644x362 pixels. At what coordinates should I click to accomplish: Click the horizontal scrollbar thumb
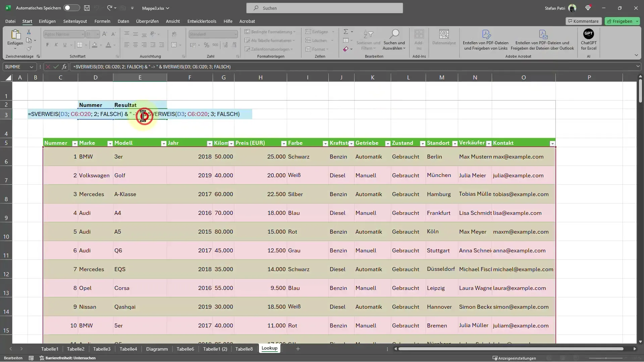(x=511, y=349)
